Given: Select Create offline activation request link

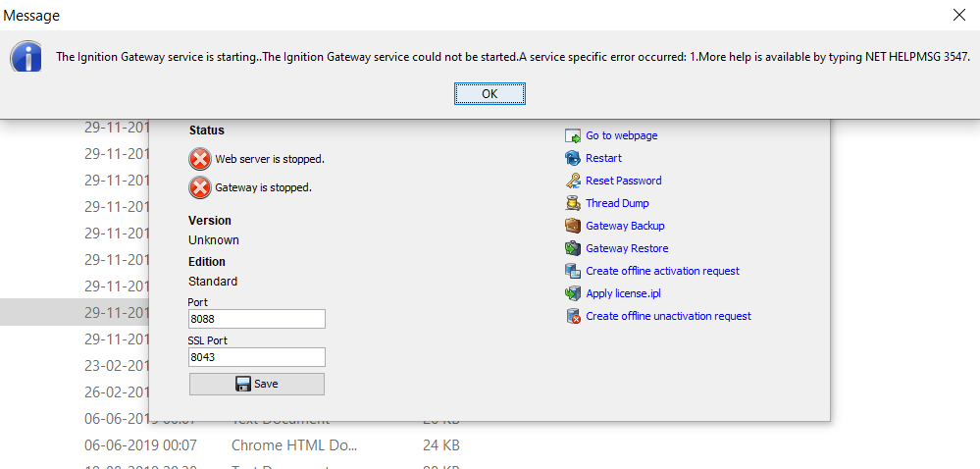Looking at the screenshot, I should 662,271.
